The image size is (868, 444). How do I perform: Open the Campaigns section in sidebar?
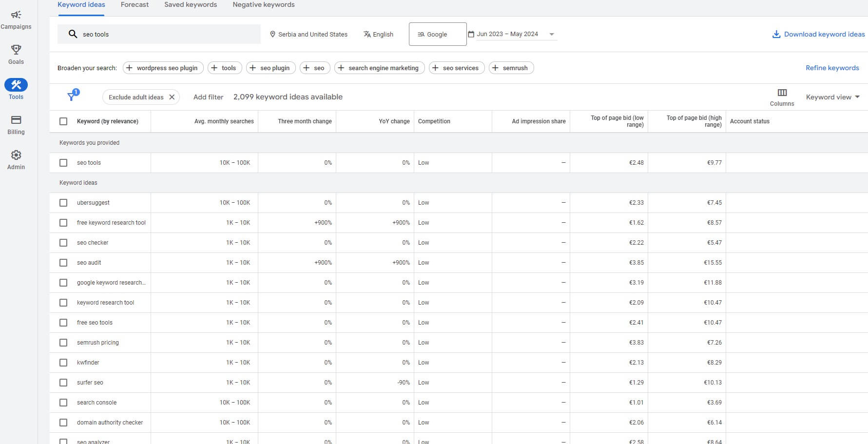pyautogui.click(x=16, y=19)
